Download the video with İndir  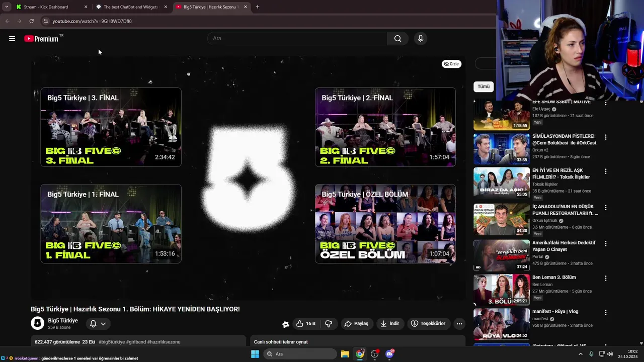(x=389, y=324)
